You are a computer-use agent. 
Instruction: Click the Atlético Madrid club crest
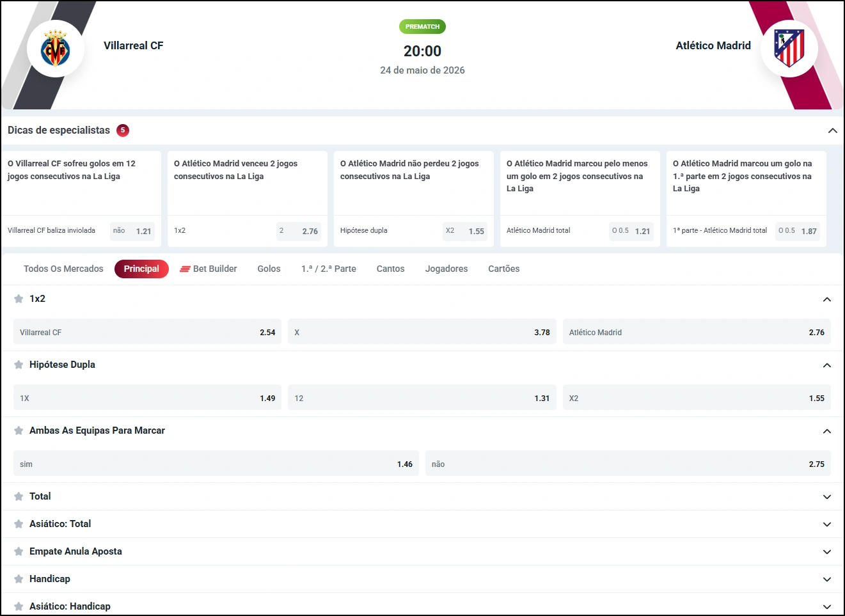pyautogui.click(x=789, y=49)
